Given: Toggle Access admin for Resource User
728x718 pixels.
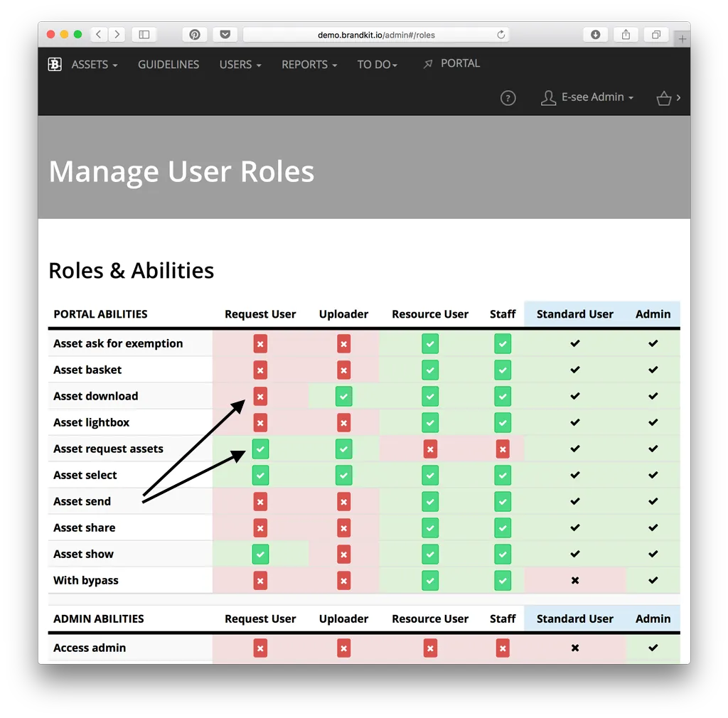Looking at the screenshot, I should (x=430, y=648).
